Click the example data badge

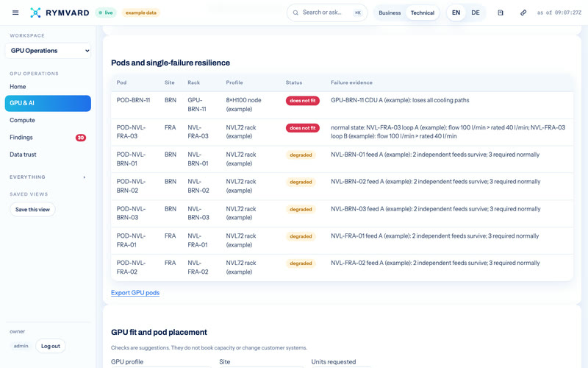point(141,13)
